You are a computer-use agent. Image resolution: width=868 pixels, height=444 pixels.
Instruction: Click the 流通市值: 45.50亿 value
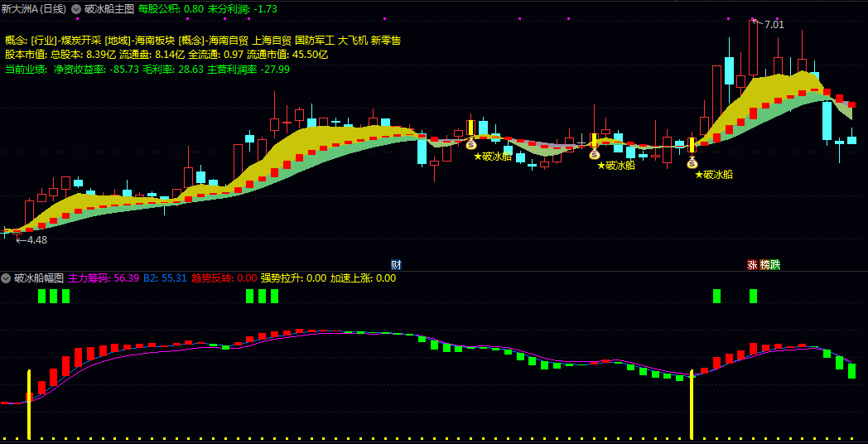(287, 55)
